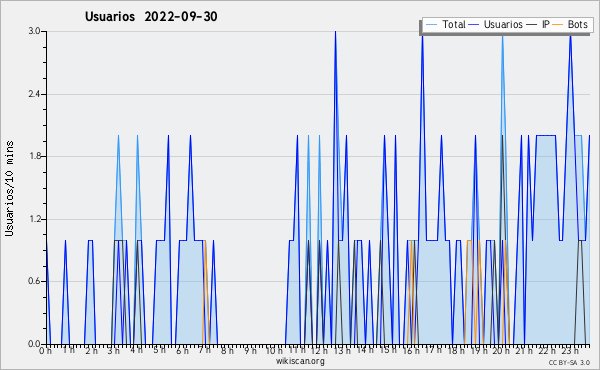Click the Bots legend entry
Viewport: 600px width, 370px height.
pyautogui.click(x=570, y=24)
